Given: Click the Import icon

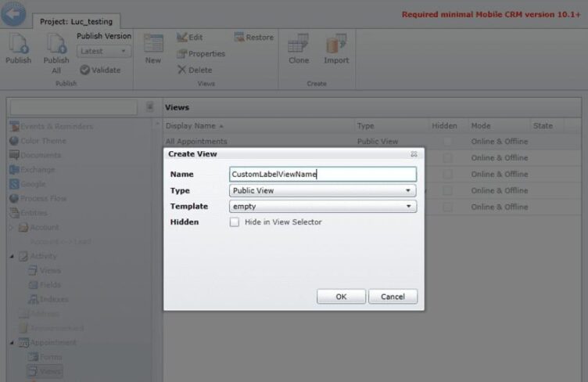Looking at the screenshot, I should [336, 43].
